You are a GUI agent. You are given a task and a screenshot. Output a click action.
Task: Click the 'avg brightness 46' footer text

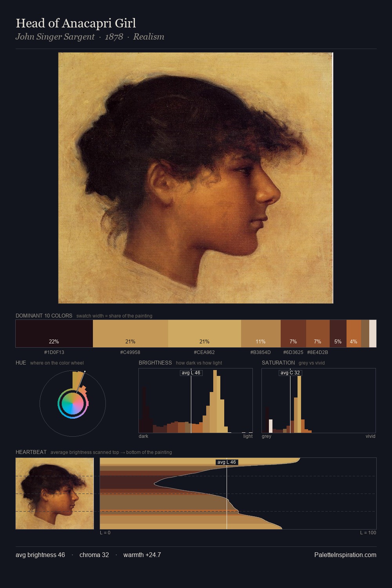click(x=40, y=555)
